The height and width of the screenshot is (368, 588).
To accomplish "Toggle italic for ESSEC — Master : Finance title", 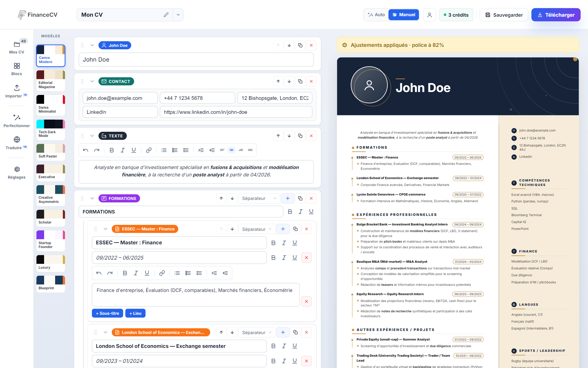I will (x=284, y=243).
